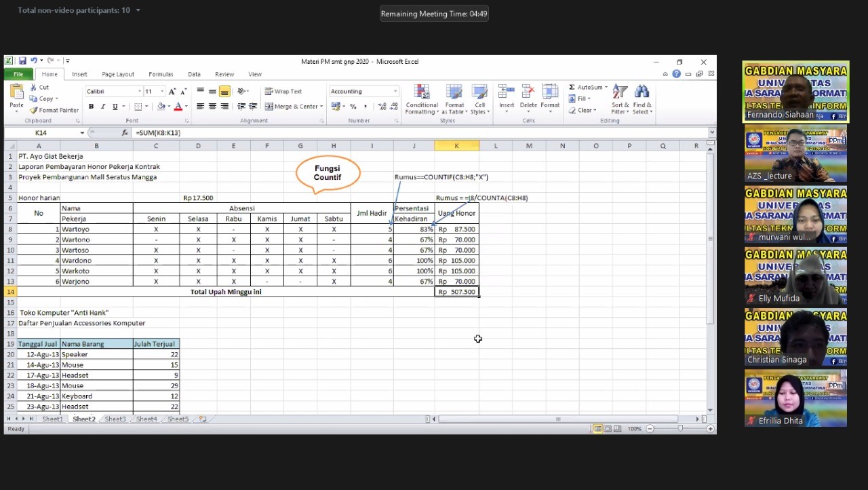Increase font size with the Grow Font icon
This screenshot has height=490, width=868.
coord(172,92)
